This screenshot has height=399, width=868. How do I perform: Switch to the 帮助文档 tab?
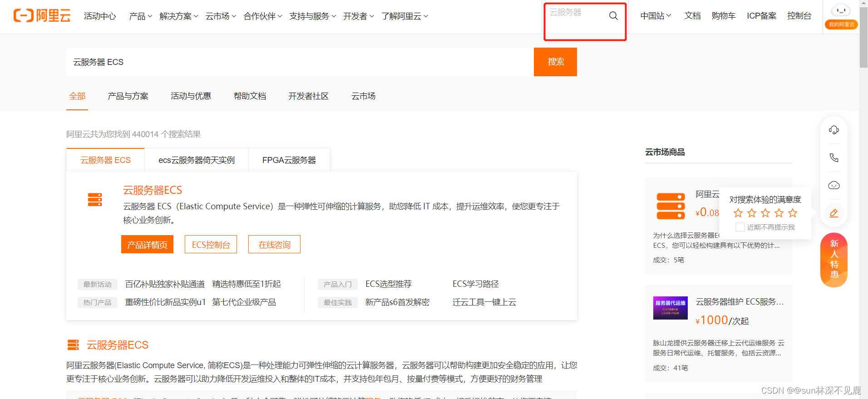tap(250, 96)
